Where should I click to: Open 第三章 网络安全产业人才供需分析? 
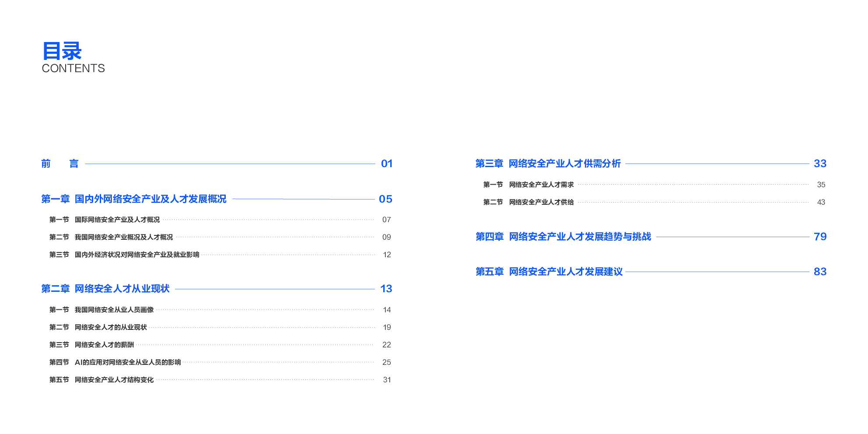548,164
